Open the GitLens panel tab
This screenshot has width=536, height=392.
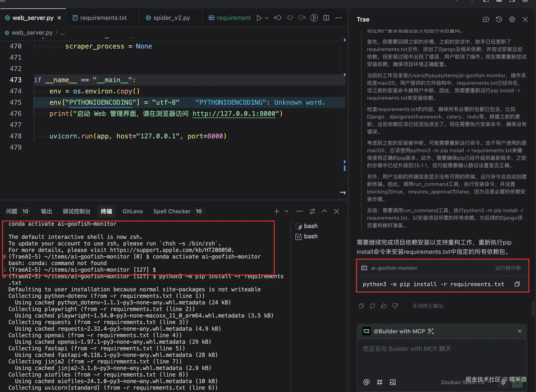[x=132, y=211]
